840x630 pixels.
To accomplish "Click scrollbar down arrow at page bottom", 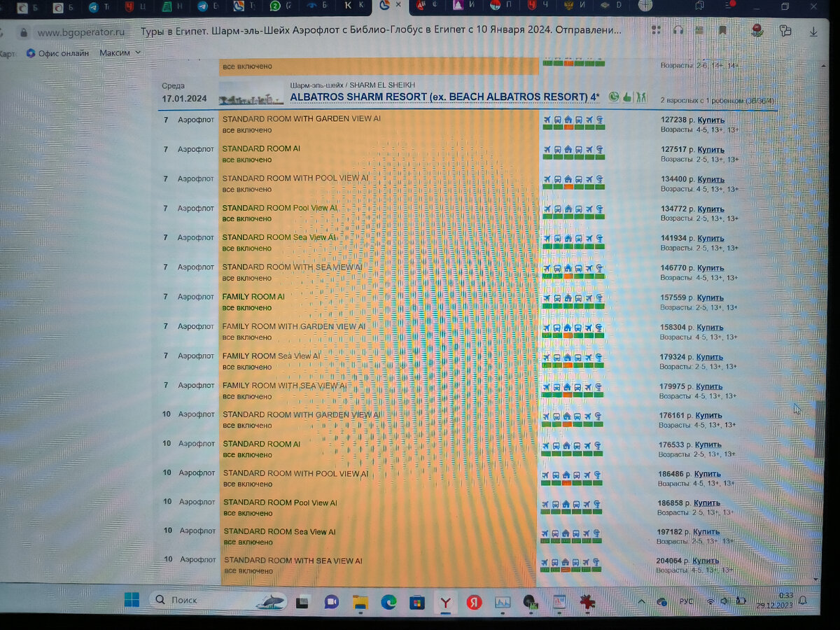I will pos(816,580).
